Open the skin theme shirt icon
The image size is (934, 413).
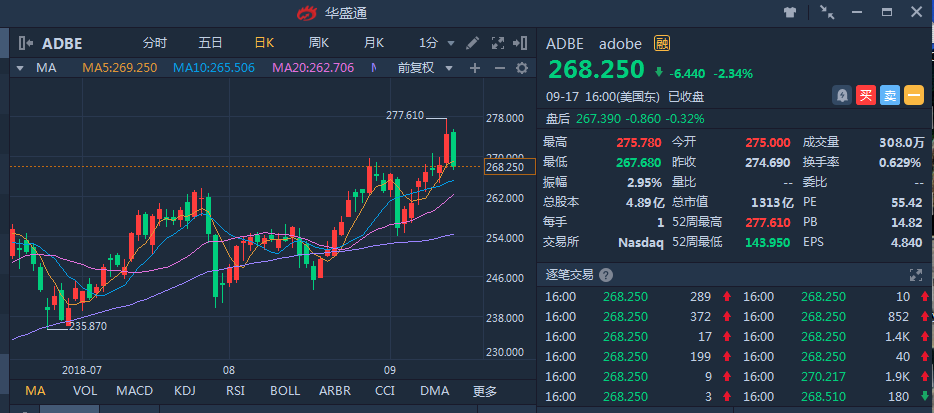pyautogui.click(x=790, y=13)
